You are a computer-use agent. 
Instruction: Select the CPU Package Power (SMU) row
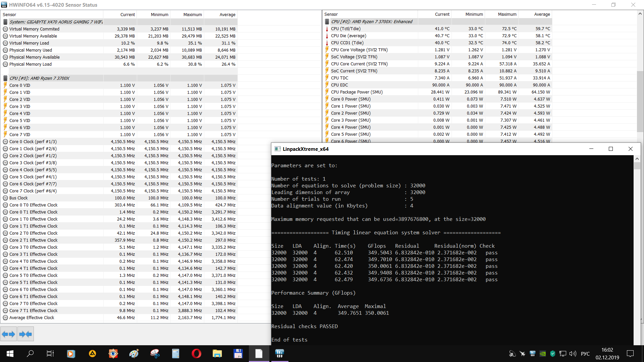[x=357, y=92]
